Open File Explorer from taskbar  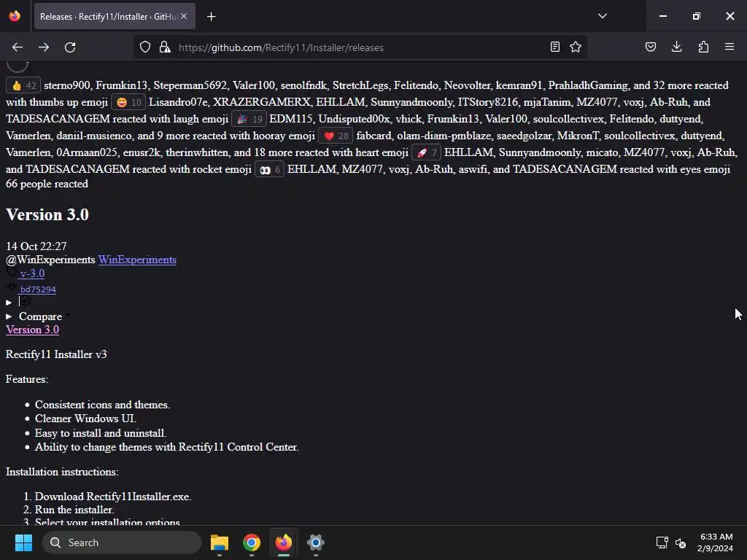(x=220, y=542)
